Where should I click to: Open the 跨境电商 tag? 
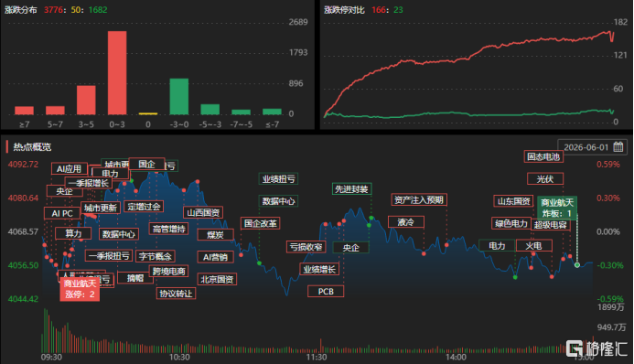coord(169,271)
